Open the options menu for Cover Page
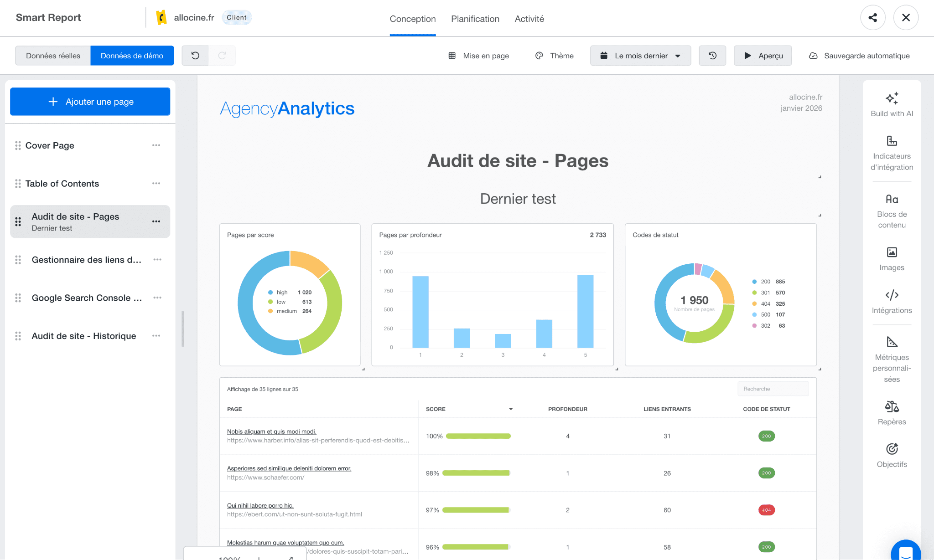The width and height of the screenshot is (934, 560). (x=156, y=145)
